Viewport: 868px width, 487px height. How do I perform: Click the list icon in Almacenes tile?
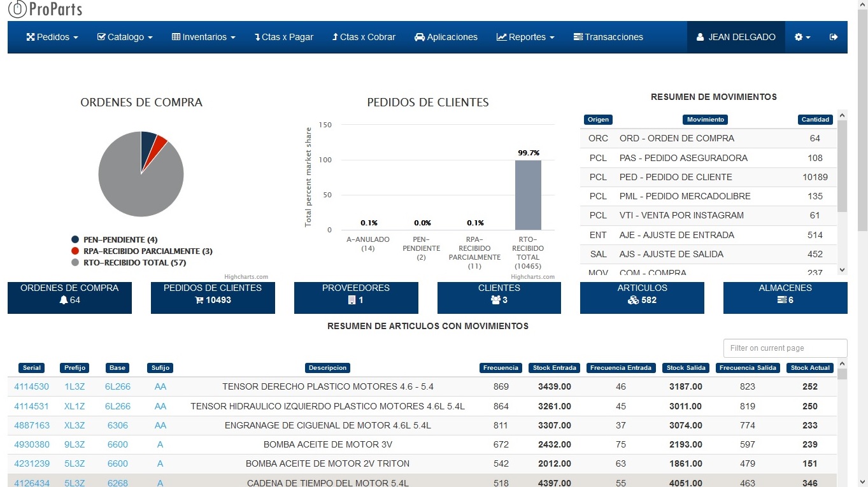pyautogui.click(x=782, y=300)
